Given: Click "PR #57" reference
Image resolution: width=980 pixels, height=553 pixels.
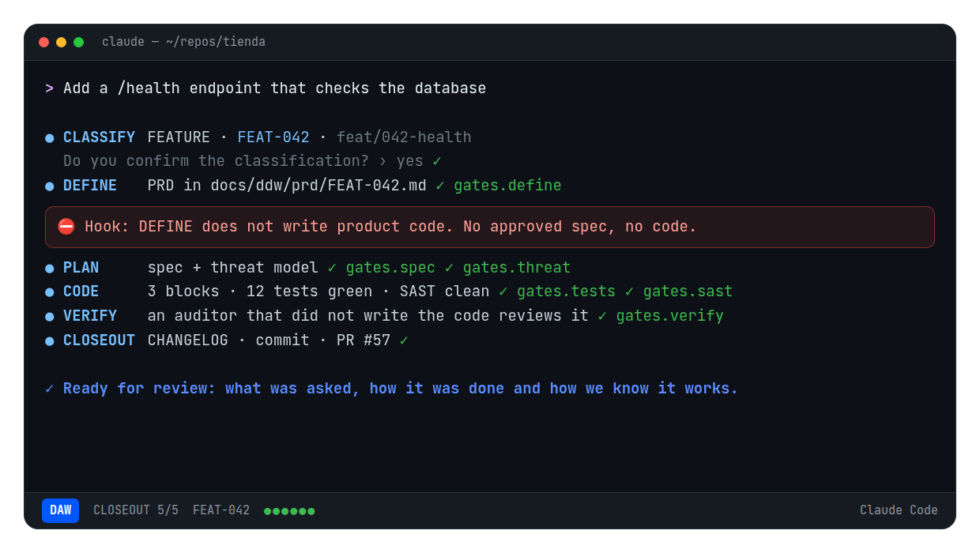Looking at the screenshot, I should (x=364, y=340).
